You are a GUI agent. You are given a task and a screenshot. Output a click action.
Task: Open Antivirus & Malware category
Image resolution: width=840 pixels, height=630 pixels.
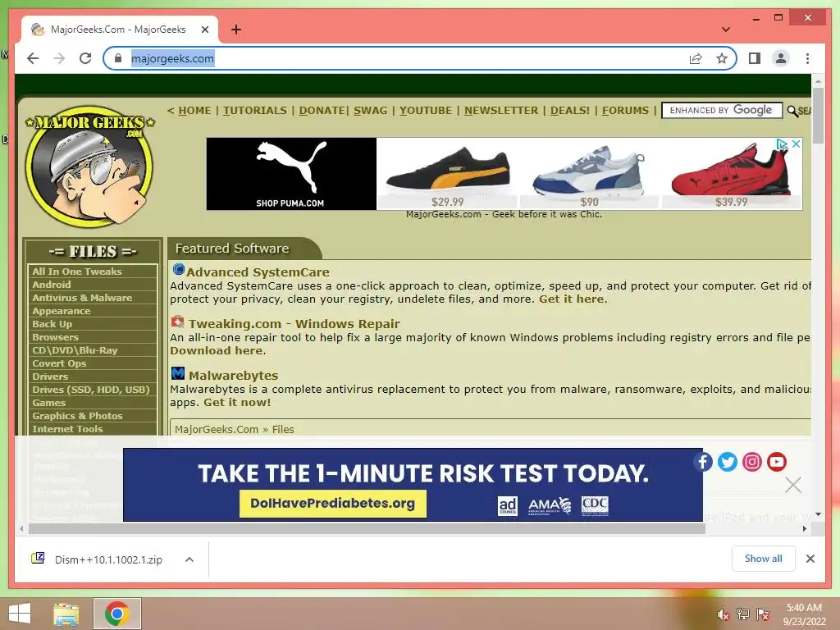click(82, 298)
